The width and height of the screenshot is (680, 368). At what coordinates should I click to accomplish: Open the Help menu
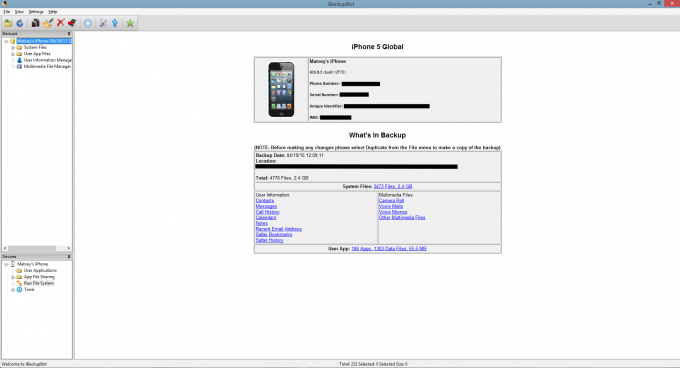tap(52, 12)
